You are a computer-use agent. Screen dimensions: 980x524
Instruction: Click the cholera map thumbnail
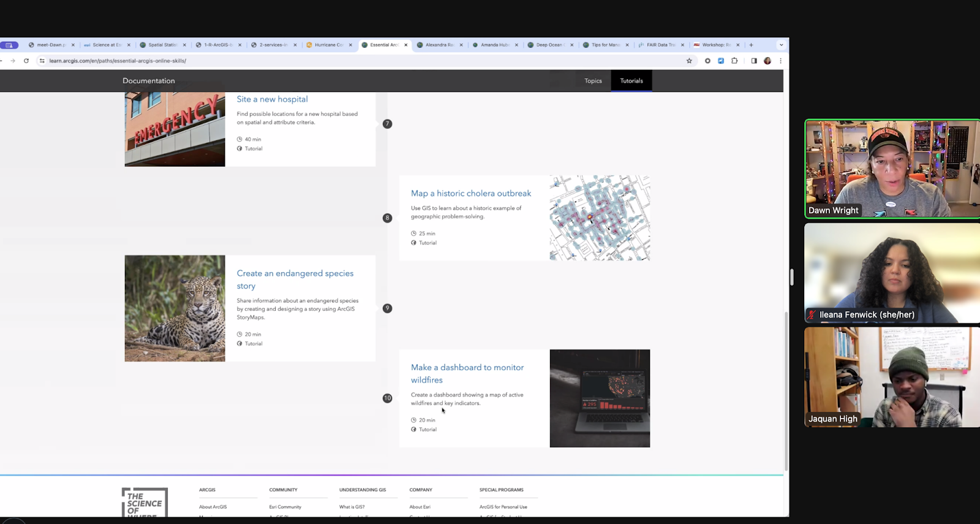(x=600, y=218)
